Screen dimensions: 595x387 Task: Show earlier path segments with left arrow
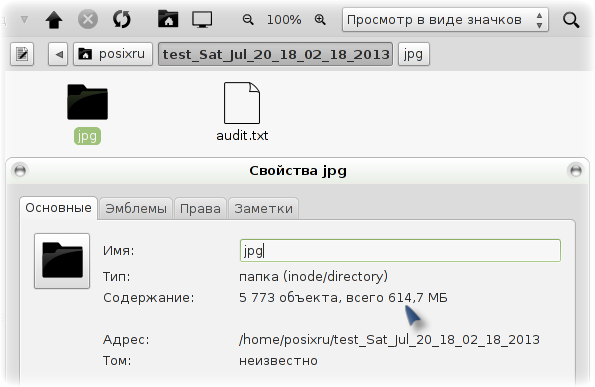click(x=58, y=54)
